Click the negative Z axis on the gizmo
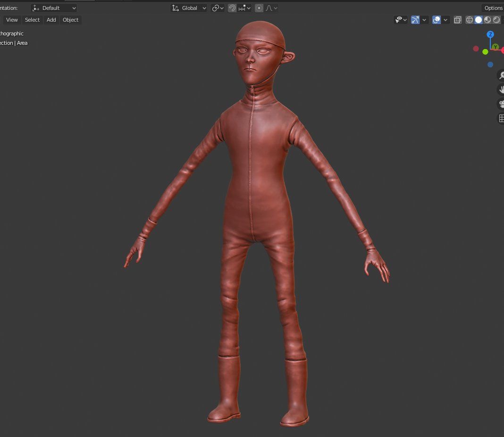504x437 pixels. [490, 65]
